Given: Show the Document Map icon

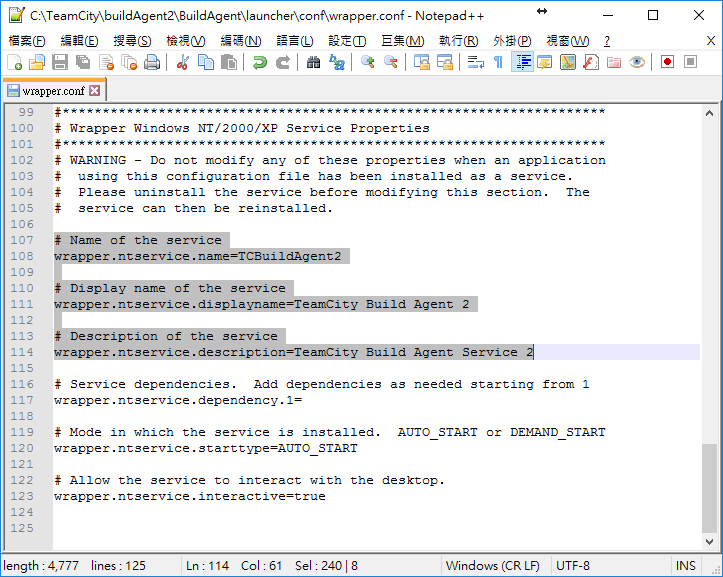Looking at the screenshot, I should pos(568,62).
